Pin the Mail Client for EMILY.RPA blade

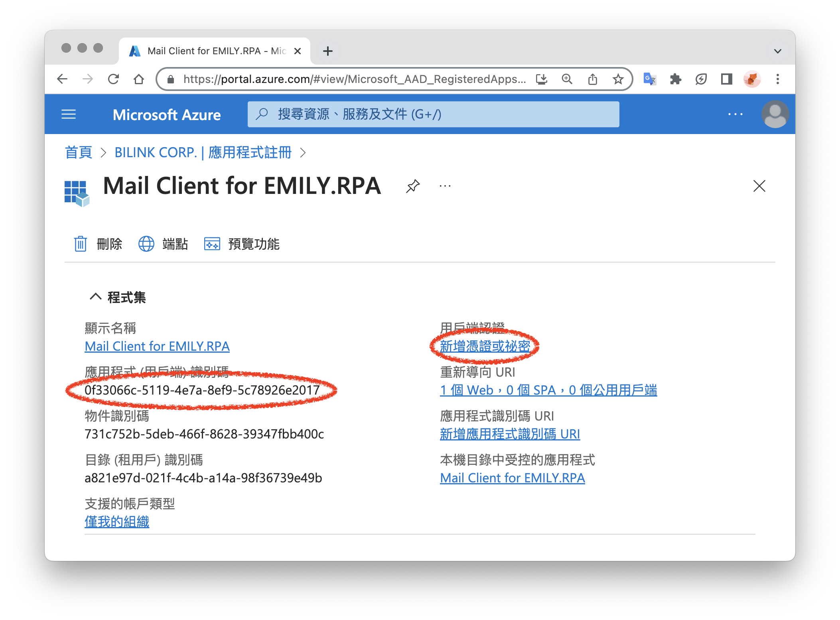pyautogui.click(x=413, y=186)
